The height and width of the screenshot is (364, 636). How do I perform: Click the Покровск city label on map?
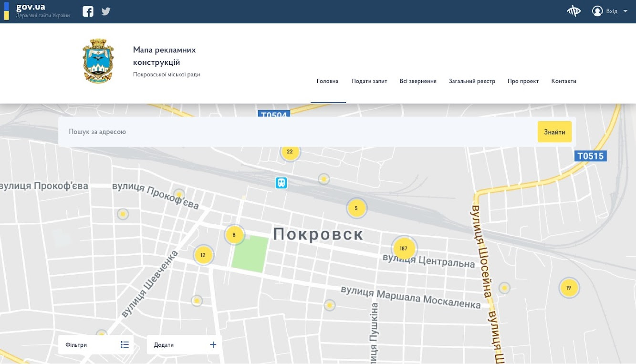[318, 234]
